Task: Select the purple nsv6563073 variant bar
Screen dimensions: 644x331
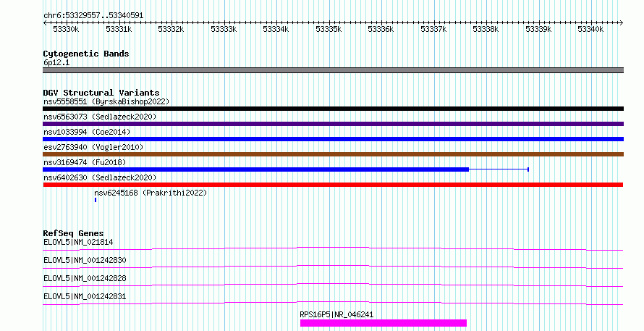Action: click(333, 124)
